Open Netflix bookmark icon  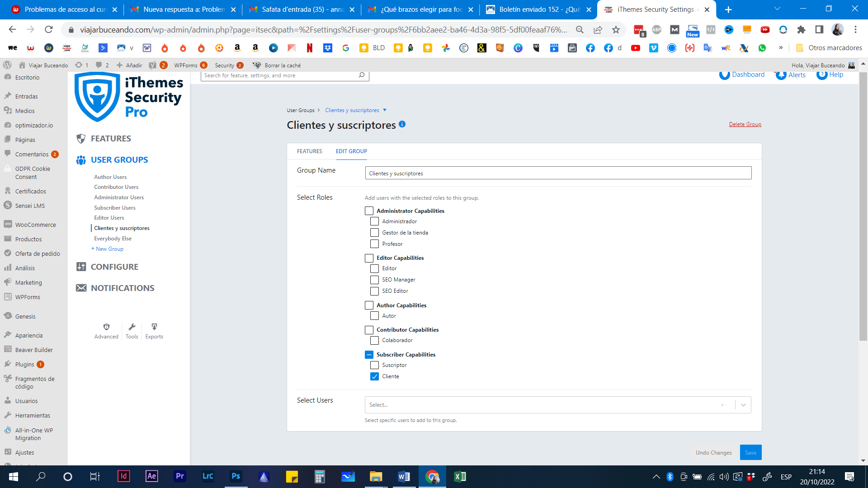[x=310, y=48]
